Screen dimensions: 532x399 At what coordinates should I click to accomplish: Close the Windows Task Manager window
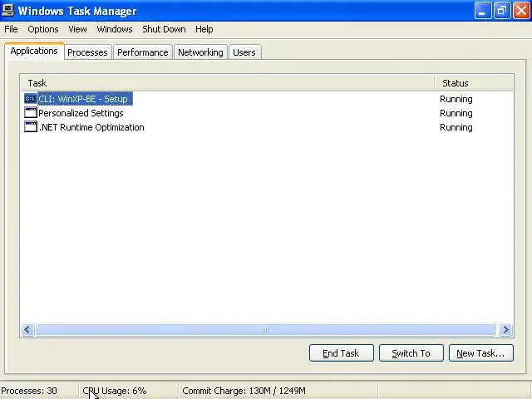click(521, 11)
